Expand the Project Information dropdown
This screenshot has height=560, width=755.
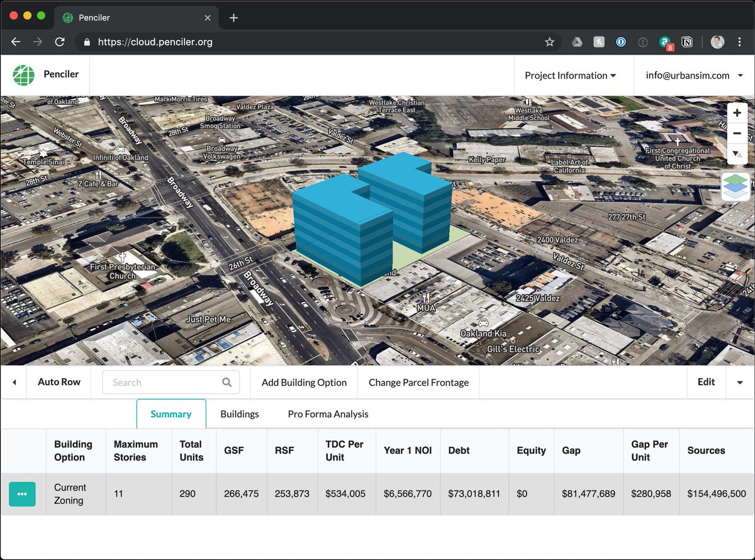coord(571,76)
